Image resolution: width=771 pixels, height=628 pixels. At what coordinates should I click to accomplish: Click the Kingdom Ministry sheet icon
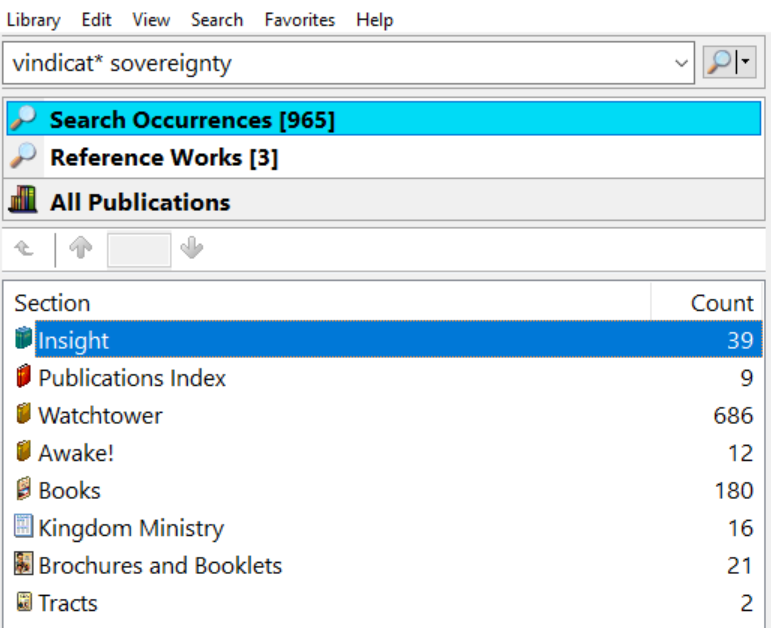[23, 525]
